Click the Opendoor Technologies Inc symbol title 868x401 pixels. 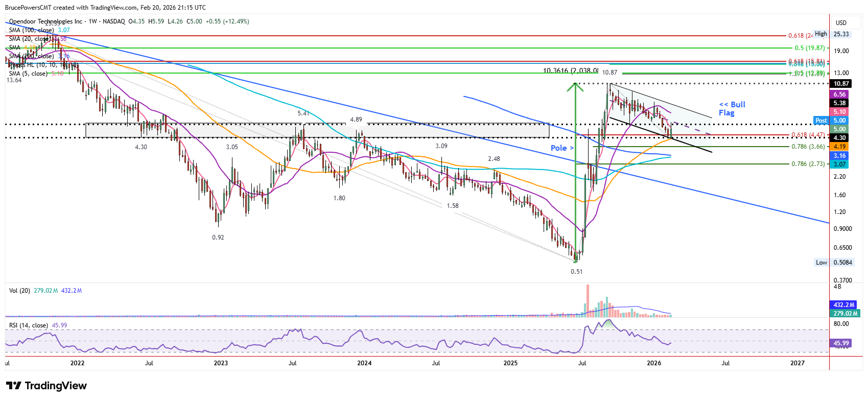coord(45,21)
